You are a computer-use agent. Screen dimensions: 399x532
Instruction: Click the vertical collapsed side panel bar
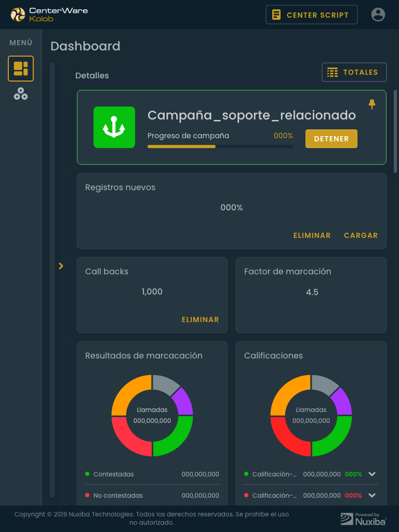[52, 280]
